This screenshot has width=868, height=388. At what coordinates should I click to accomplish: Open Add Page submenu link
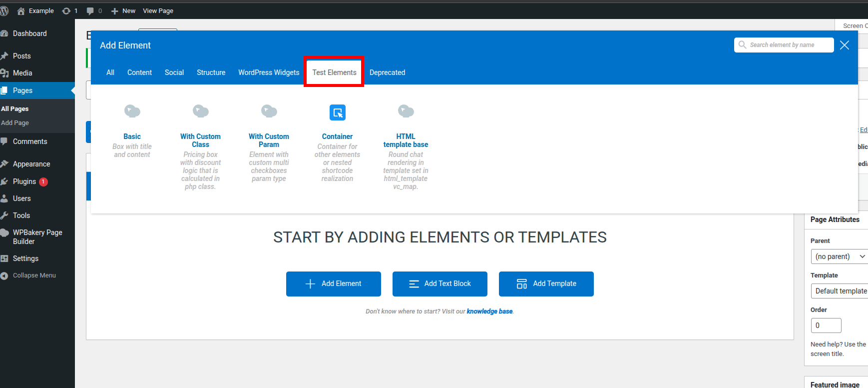[15, 123]
